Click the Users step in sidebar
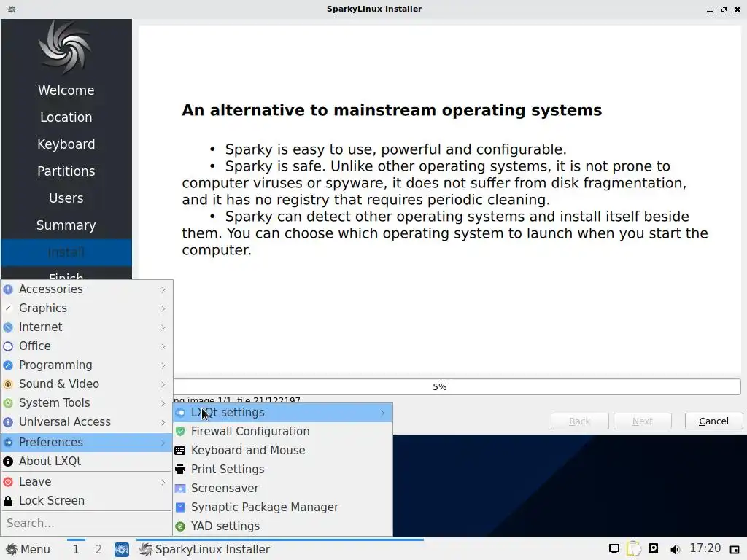The width and height of the screenshot is (747, 560). click(66, 198)
